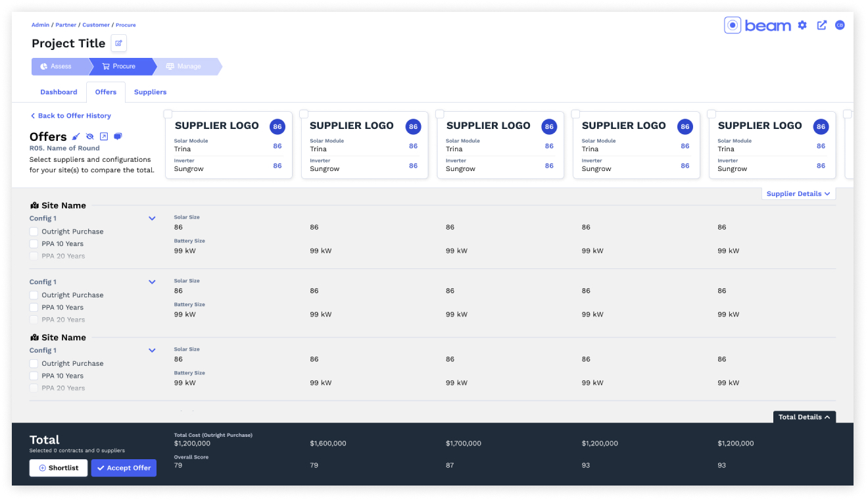Screen dimensions: 868x500
Task: Click the map icon of the lower Site Name
Action: 34,337
